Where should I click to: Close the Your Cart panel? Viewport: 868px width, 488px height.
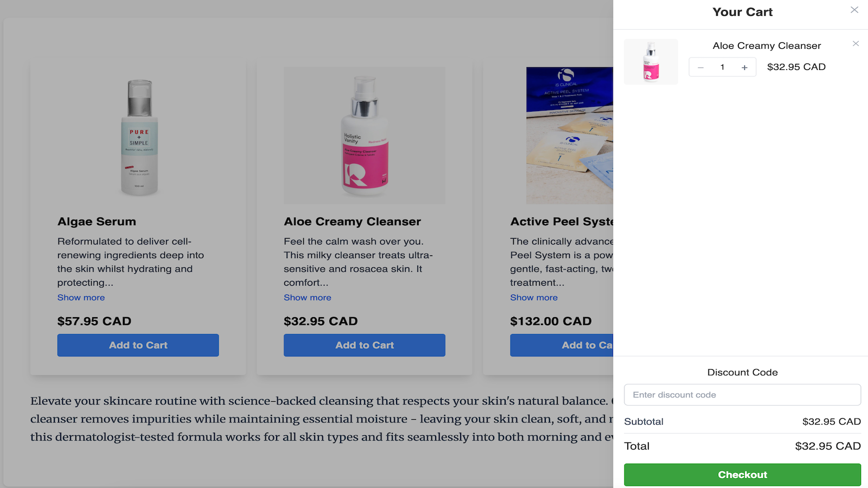(854, 10)
